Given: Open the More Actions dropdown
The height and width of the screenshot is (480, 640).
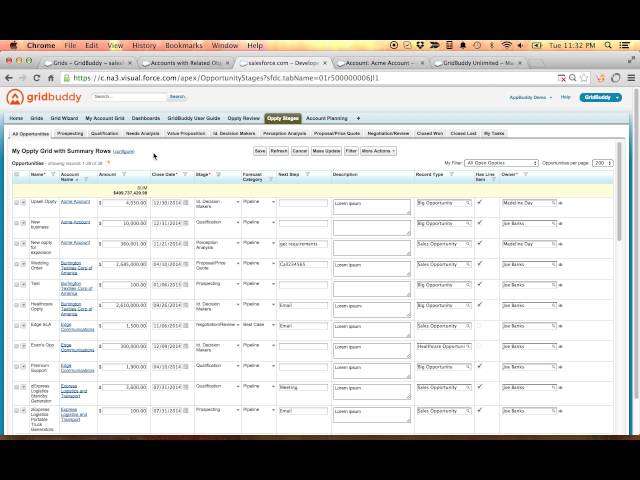Looking at the screenshot, I should pos(378,151).
